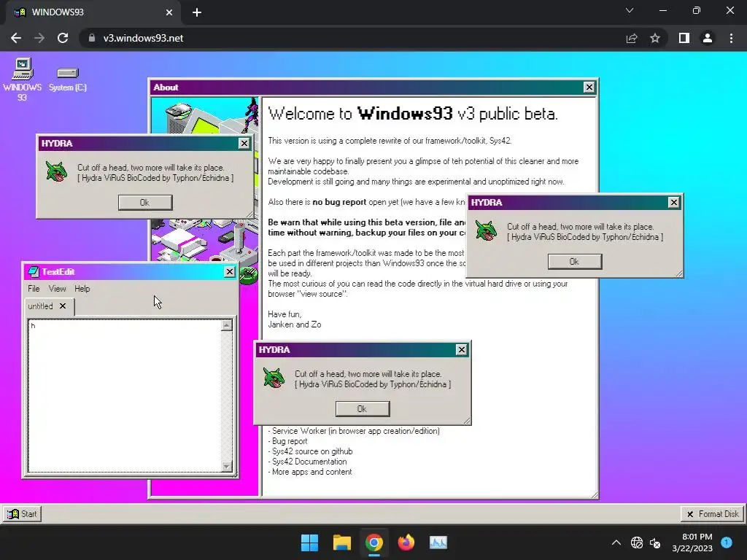Image resolution: width=747 pixels, height=560 pixels.
Task: Open the Windows 11 Start menu
Action: 309,542
